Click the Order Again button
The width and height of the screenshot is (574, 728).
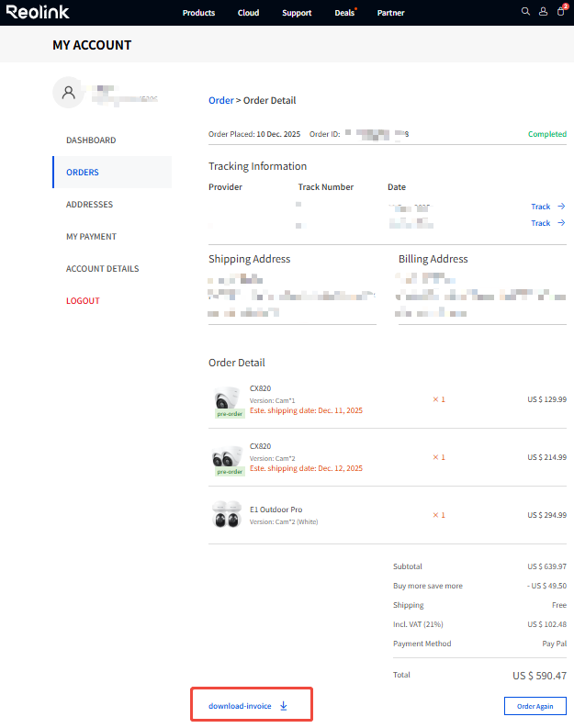point(535,706)
